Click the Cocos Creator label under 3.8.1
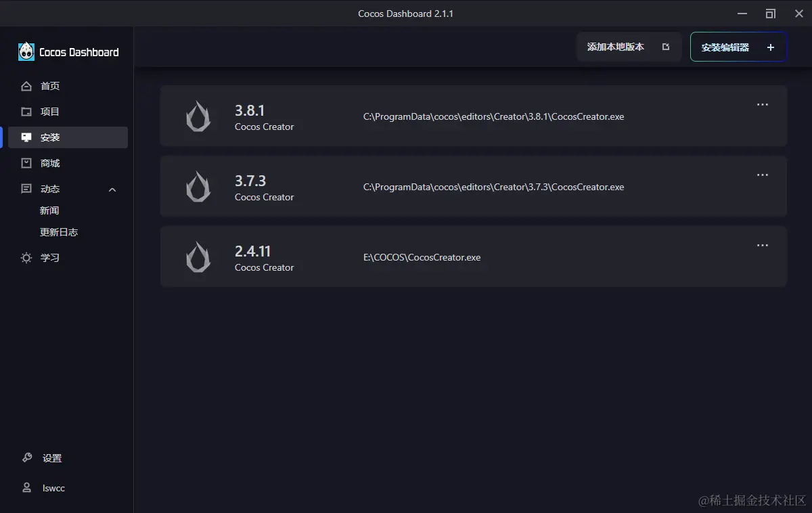Viewport: 812px width, 513px height. [x=265, y=127]
